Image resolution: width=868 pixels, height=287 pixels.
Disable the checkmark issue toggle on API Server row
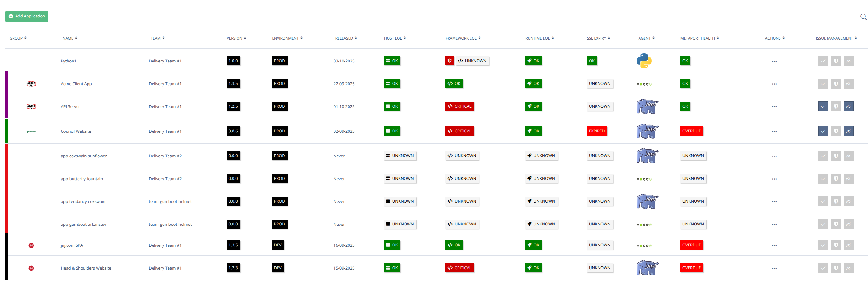(x=823, y=106)
